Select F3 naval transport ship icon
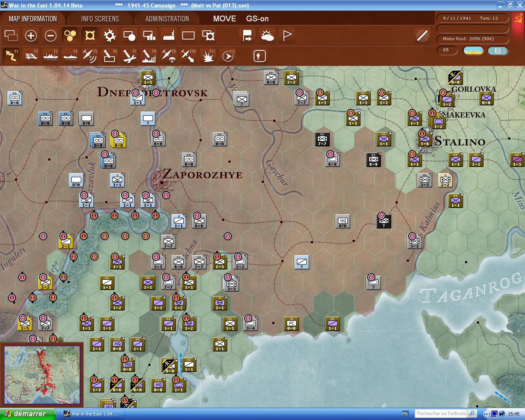525x420 pixels. [50, 55]
